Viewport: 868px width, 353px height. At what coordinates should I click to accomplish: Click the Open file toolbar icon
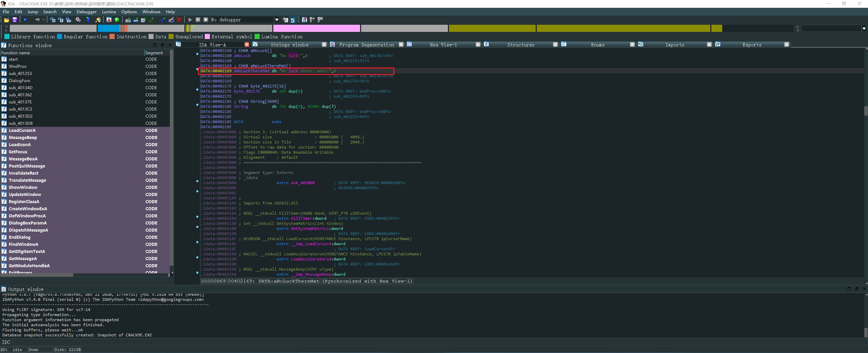[6, 20]
